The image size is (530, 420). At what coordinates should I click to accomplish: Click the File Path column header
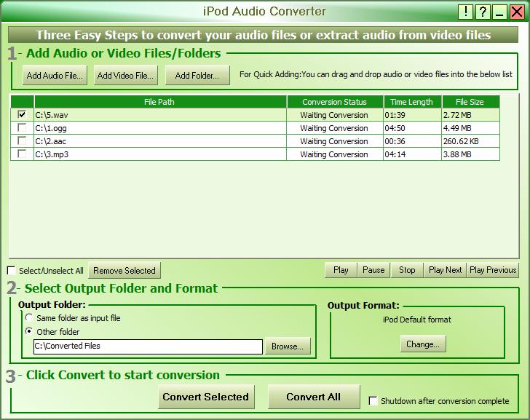click(160, 102)
